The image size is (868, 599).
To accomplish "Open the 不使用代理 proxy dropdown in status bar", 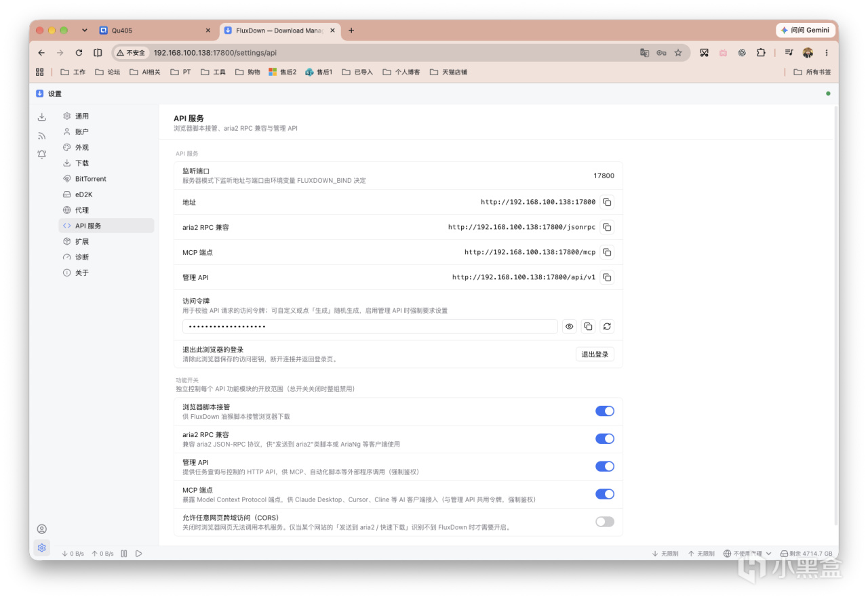I will pyautogui.click(x=747, y=554).
